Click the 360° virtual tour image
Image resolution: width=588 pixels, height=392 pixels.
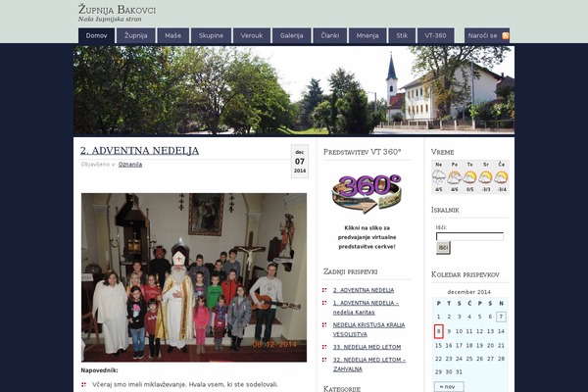pyautogui.click(x=367, y=193)
